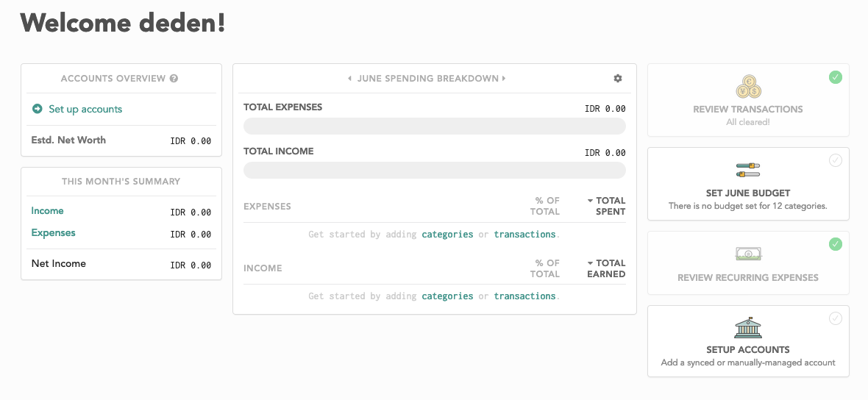
Task: Click the coins icon in Review Transactions
Action: coord(748,87)
